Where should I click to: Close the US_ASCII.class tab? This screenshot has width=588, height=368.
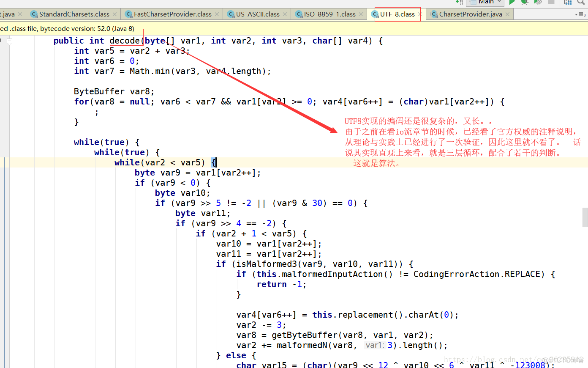click(285, 14)
